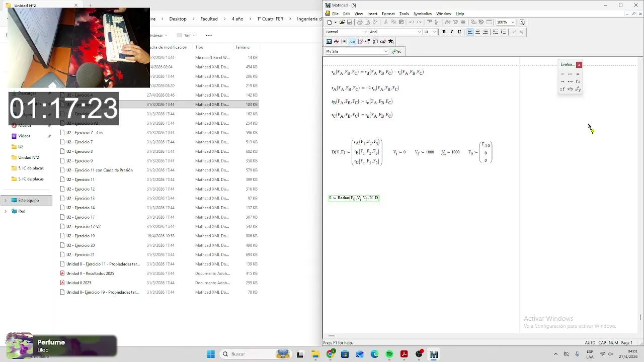Toggle numbered list formatting

pyautogui.click(x=503, y=32)
